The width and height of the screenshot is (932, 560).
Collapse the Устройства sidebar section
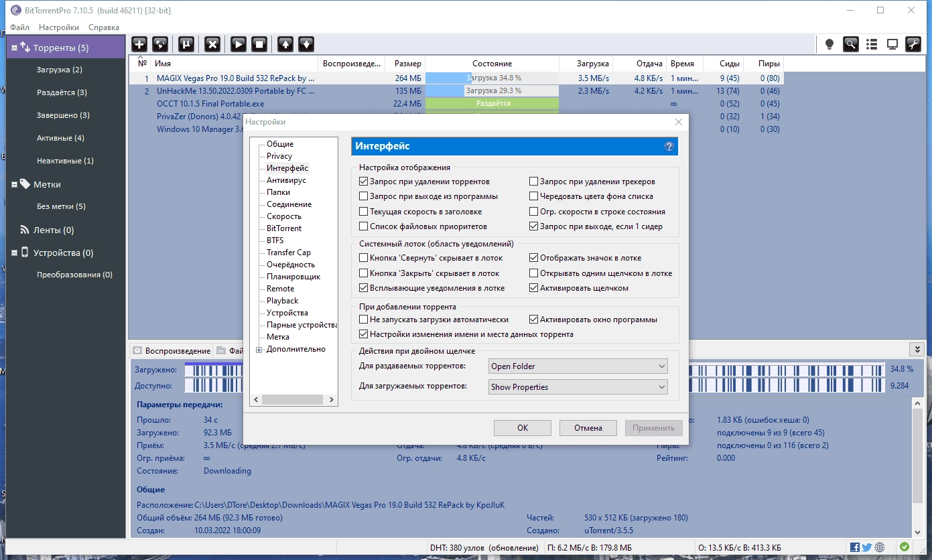point(15,253)
